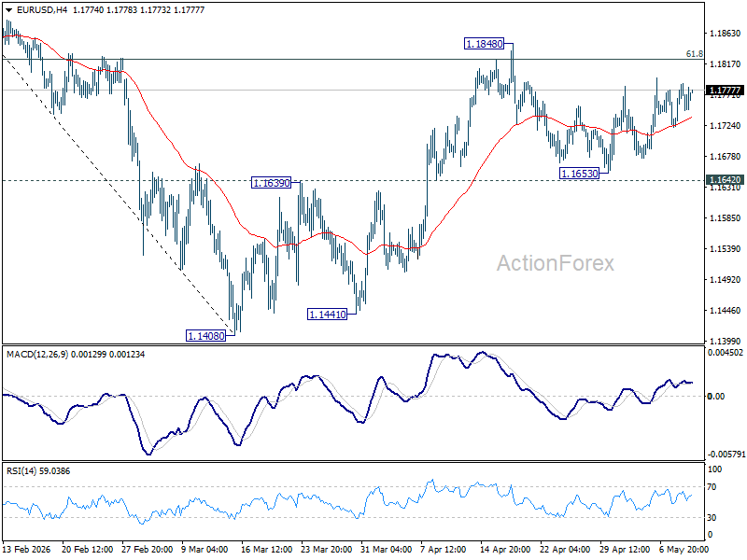This screenshot has width=747, height=560.
Task: Click the current price tag 1.17777
Action: [x=725, y=91]
